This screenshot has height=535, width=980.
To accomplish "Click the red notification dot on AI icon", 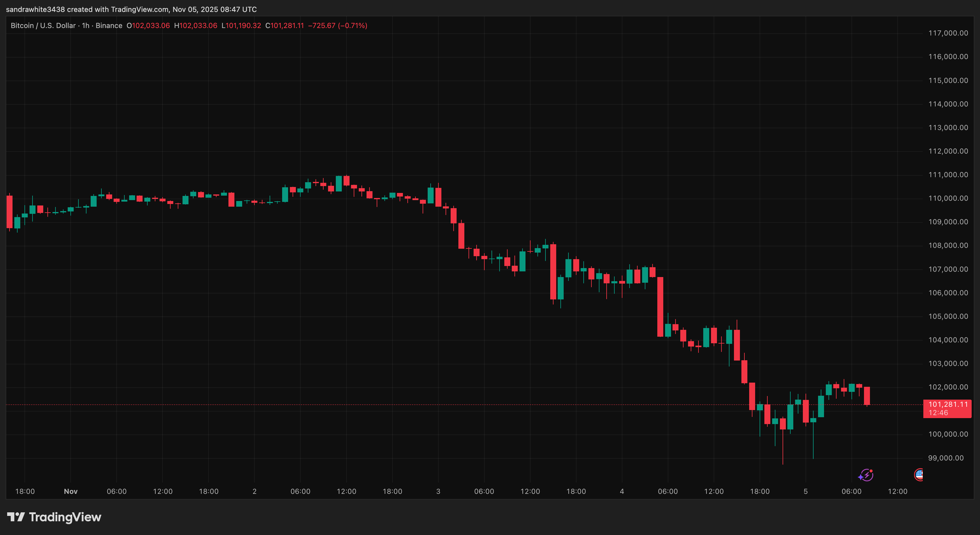I will [871, 471].
